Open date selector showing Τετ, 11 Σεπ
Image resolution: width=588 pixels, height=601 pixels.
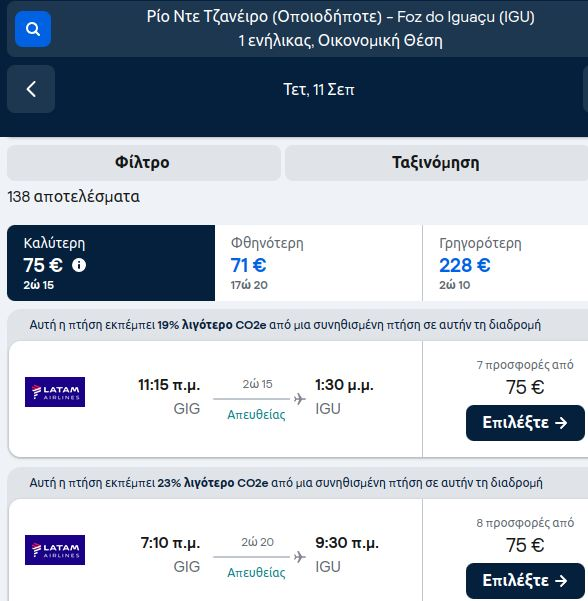point(319,89)
